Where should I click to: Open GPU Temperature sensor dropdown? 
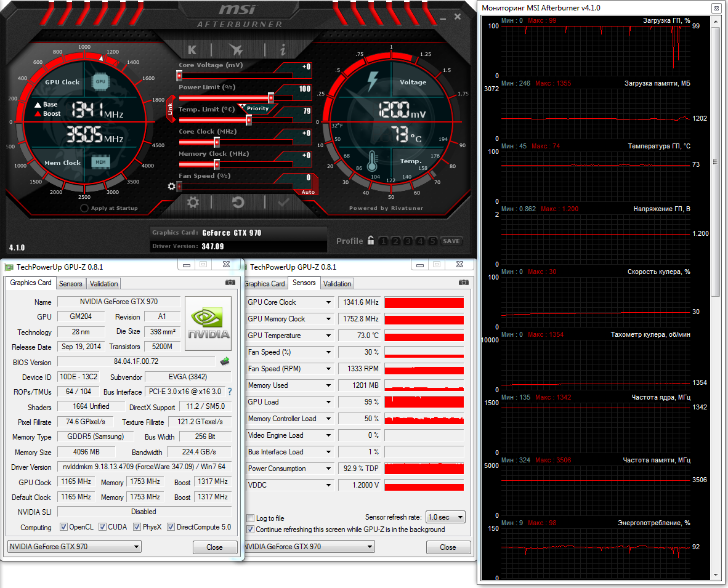pyautogui.click(x=328, y=336)
